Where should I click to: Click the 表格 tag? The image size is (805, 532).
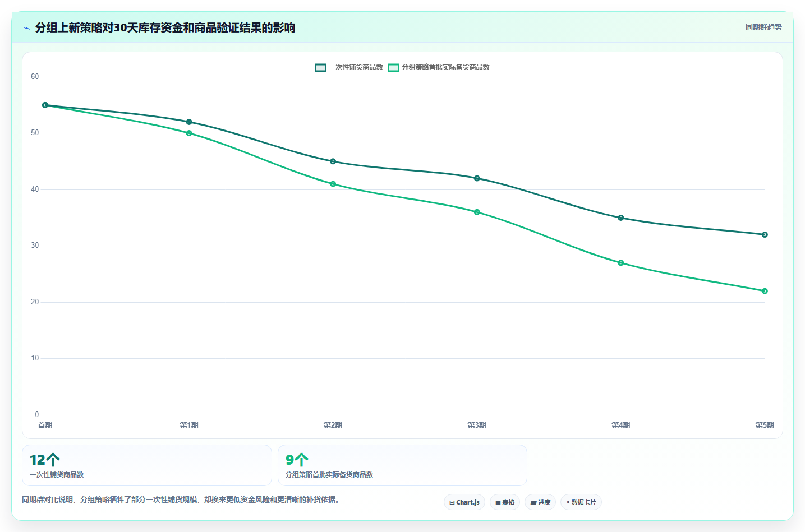(505, 502)
